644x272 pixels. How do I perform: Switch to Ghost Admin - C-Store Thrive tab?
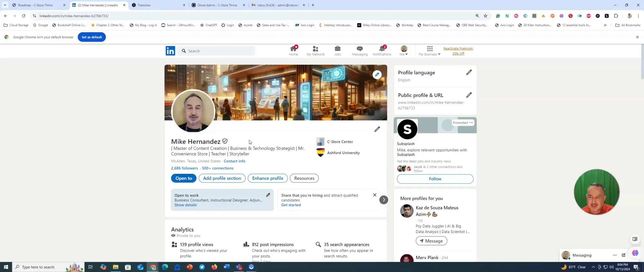218,5
